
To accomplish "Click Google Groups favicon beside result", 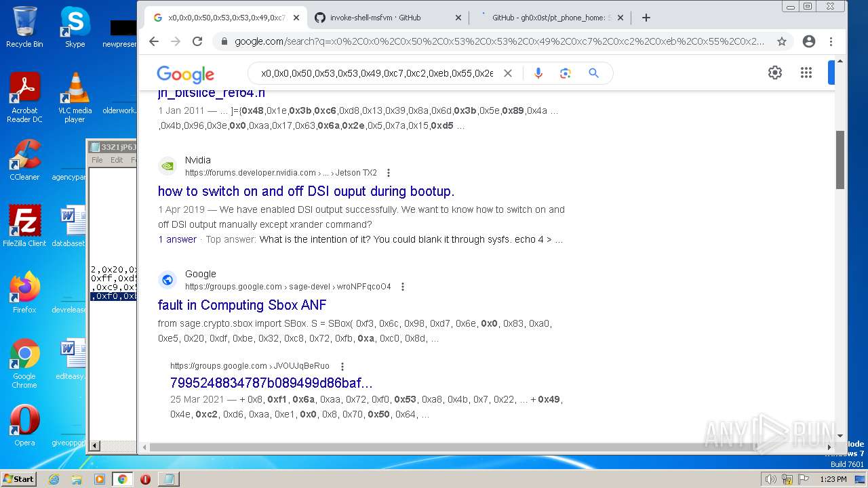I will [x=167, y=280].
